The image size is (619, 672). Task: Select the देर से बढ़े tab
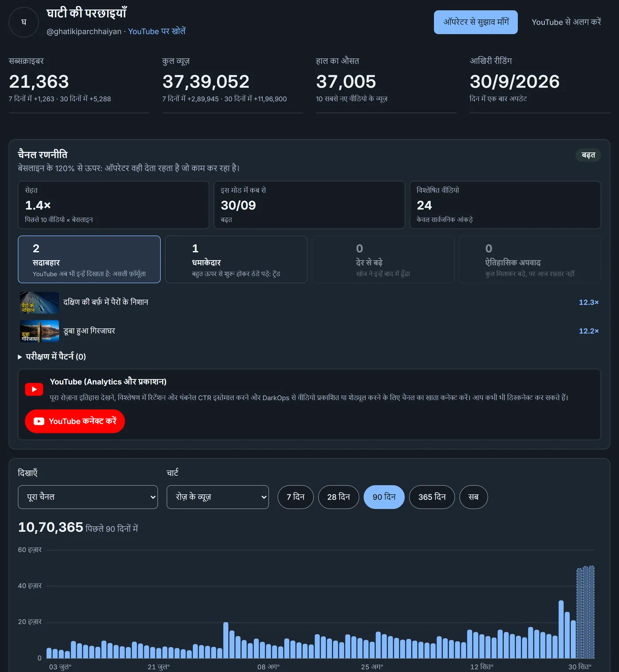[x=383, y=259]
